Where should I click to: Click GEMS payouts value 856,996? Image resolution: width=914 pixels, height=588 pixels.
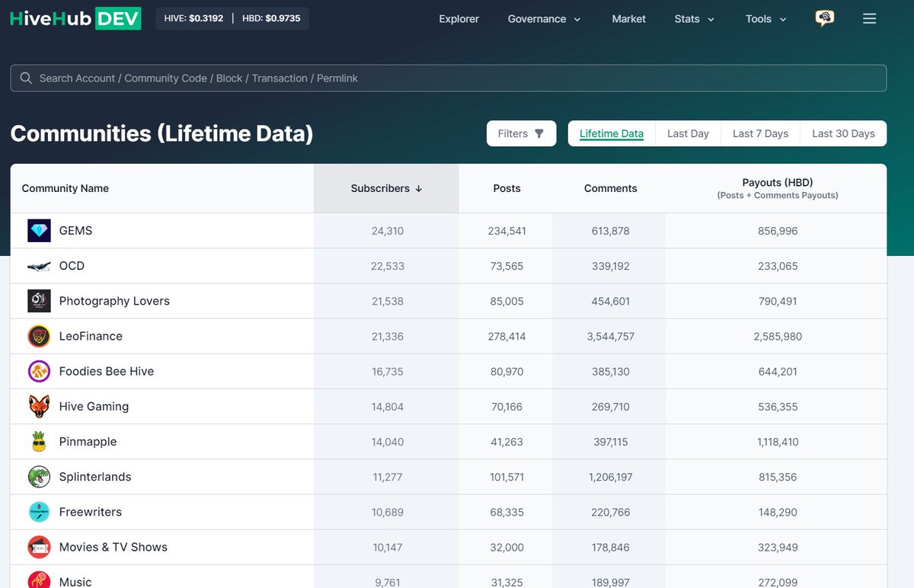pos(778,231)
